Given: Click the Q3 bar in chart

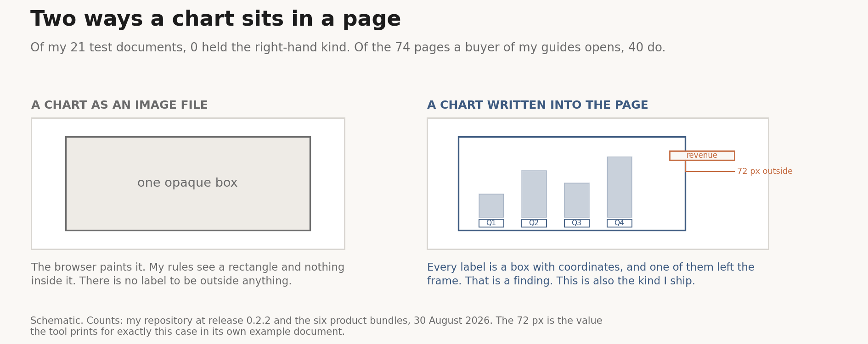Looking at the screenshot, I should coord(576,200).
